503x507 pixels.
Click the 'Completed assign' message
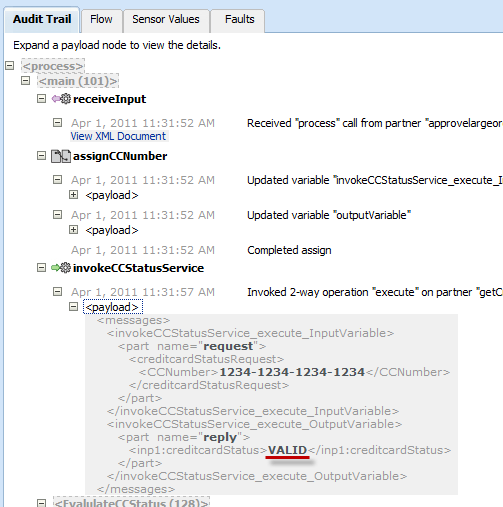[x=289, y=250]
